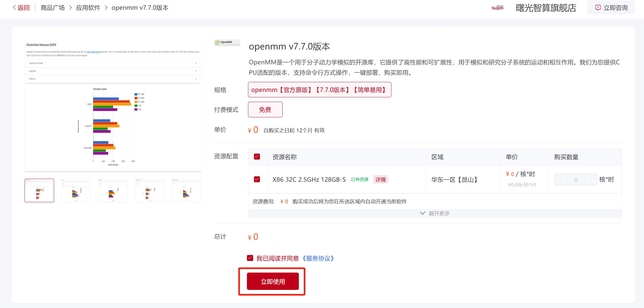
Task: Click the Sugon brand logo
Action: point(497,8)
